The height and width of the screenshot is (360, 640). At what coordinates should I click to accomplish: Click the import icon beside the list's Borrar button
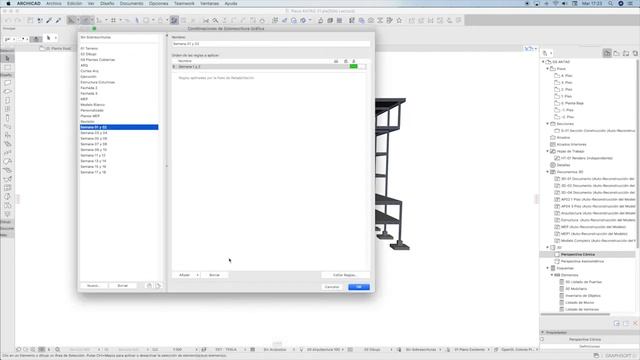coord(149,286)
